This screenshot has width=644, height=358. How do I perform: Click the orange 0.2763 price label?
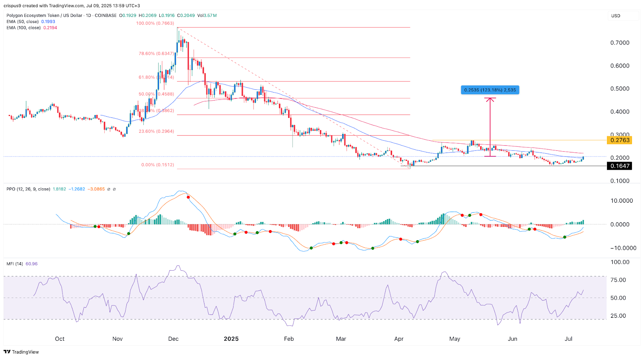620,140
